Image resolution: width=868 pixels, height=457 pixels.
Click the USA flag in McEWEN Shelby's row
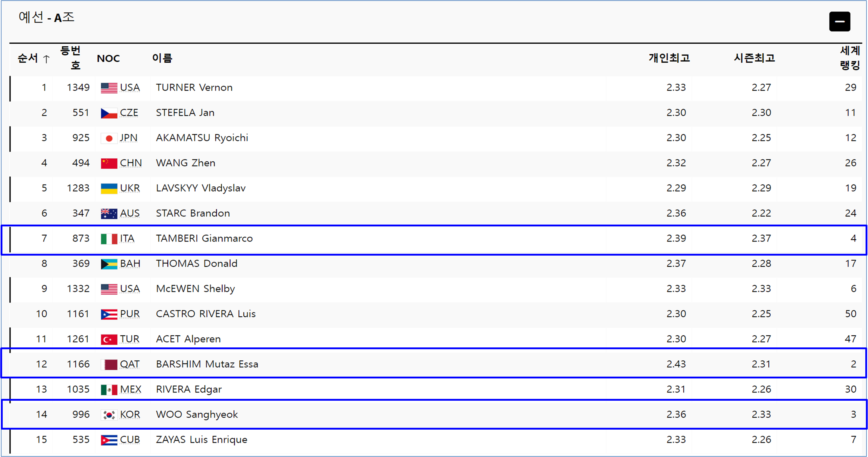click(x=109, y=289)
